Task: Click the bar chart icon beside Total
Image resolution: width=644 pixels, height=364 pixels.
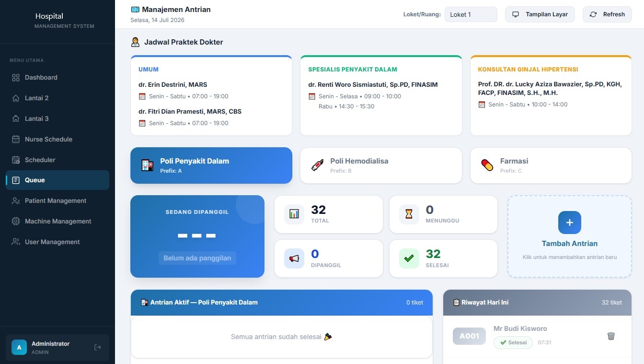Action: pyautogui.click(x=294, y=214)
